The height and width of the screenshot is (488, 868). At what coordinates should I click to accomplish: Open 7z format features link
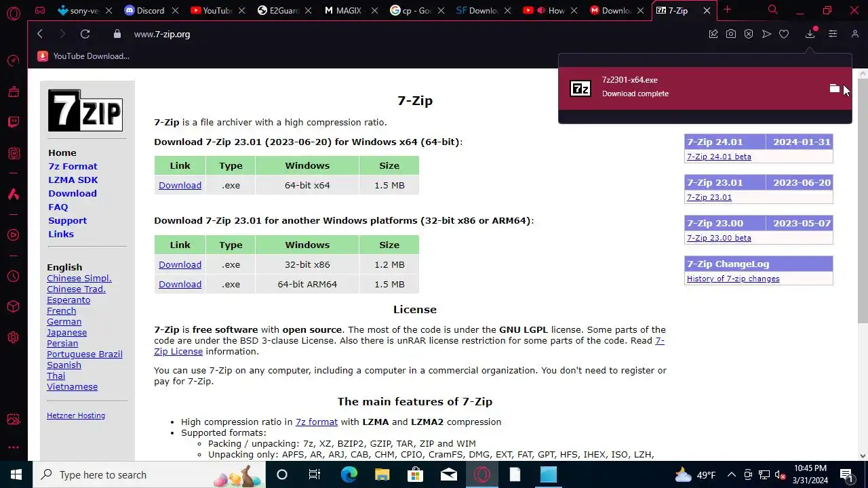pyautogui.click(x=317, y=422)
